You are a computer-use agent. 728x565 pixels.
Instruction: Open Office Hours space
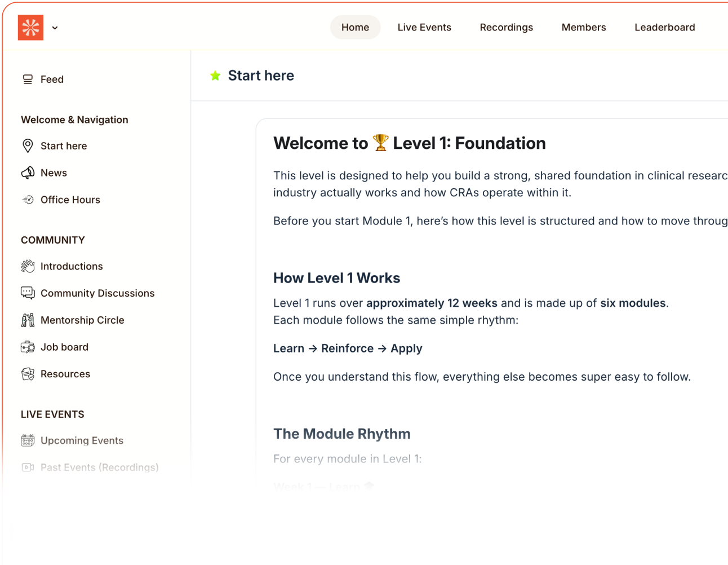tap(70, 200)
